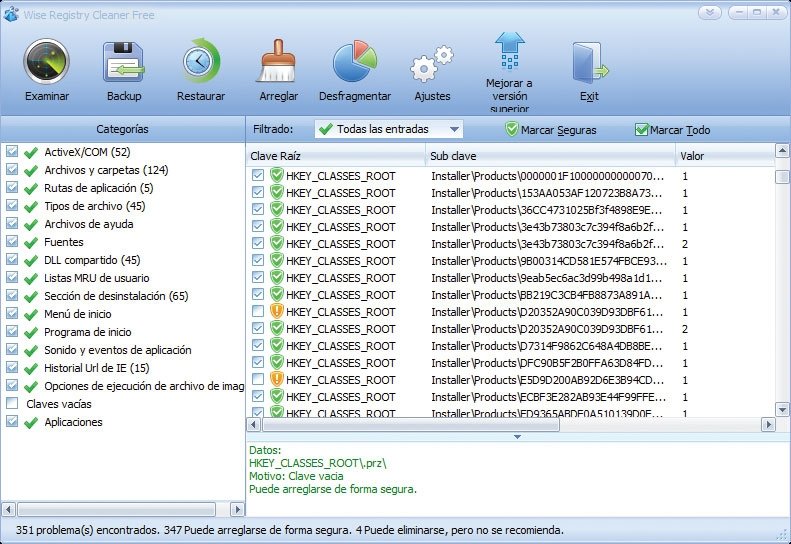Check the unchecked D20352A90C039D93DBF61 value 1 entry
The width and height of the screenshot is (791, 544).
coord(258,311)
